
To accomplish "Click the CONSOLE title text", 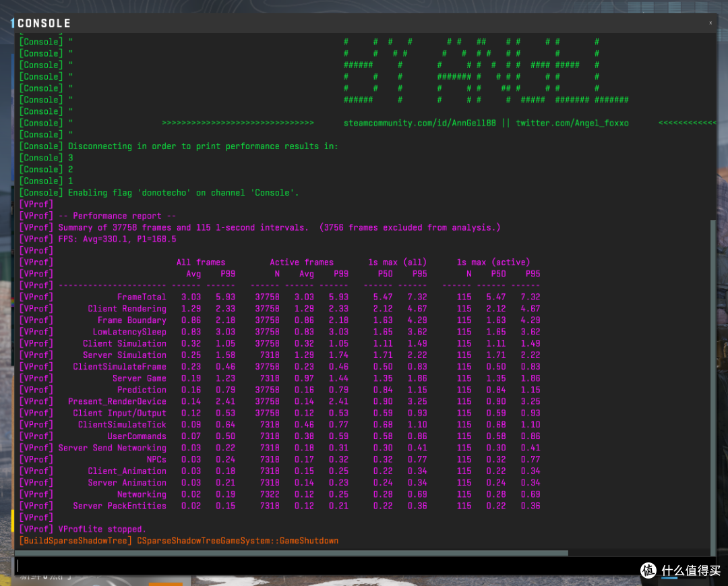I will pyautogui.click(x=44, y=23).
